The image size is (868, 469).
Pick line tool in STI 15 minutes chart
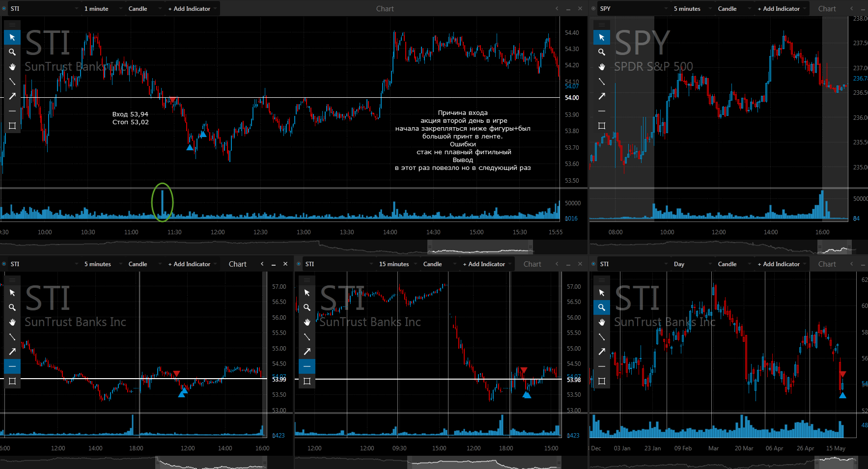(307, 337)
